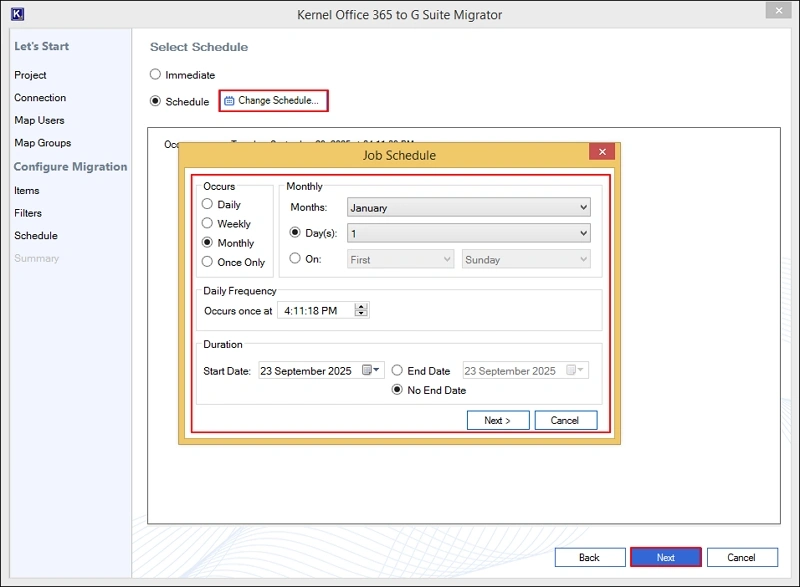This screenshot has width=800, height=587.
Task: Choose the Weekly occurrence radio button
Action: pos(208,224)
